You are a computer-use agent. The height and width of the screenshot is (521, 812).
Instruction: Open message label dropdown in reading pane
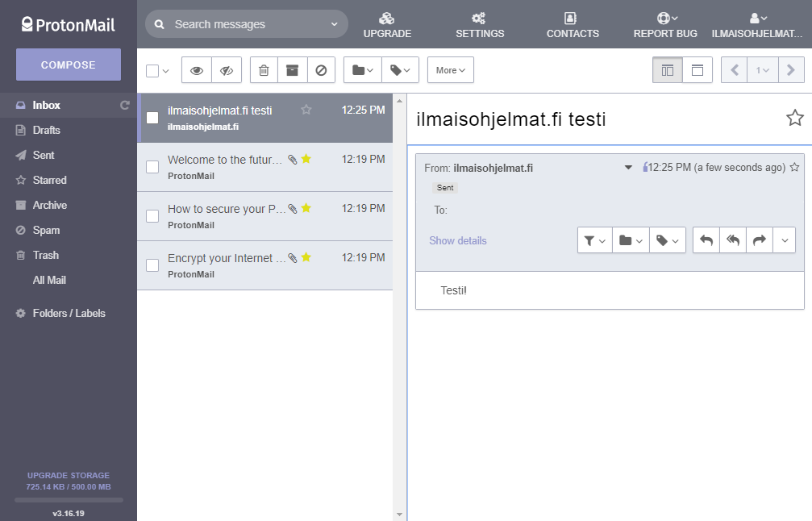668,240
